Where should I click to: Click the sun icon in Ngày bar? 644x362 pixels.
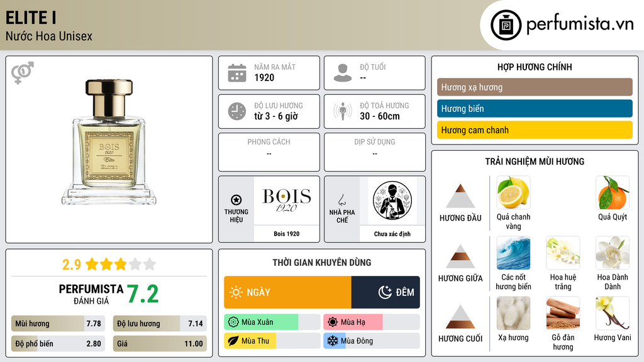(236, 292)
